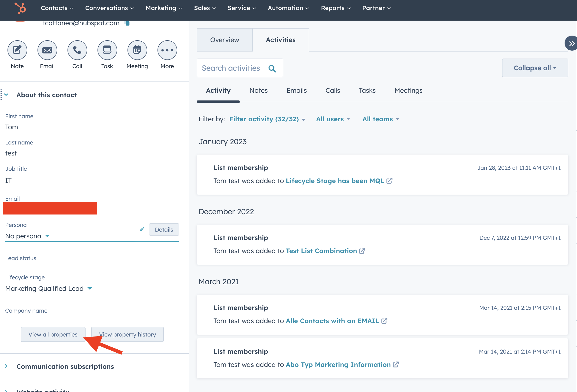Change the Lifecycle stage dropdown
The width and height of the screenshot is (577, 392).
tap(90, 288)
